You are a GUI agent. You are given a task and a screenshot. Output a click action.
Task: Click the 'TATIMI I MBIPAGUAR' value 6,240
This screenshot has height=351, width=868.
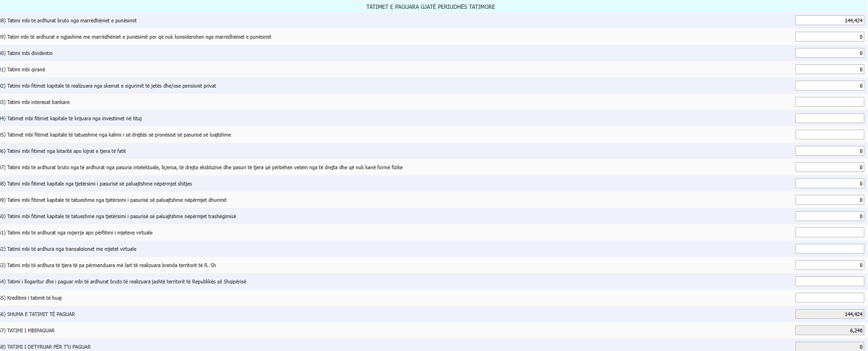click(x=829, y=330)
